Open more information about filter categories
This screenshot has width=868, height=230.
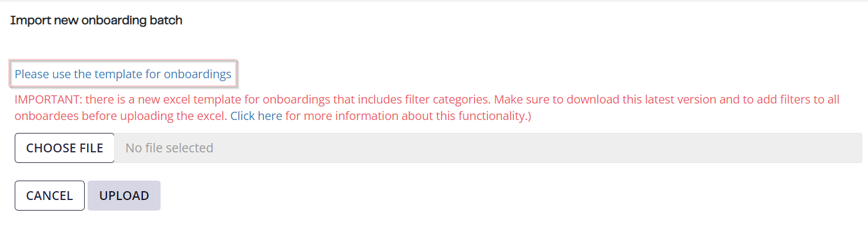pos(256,116)
